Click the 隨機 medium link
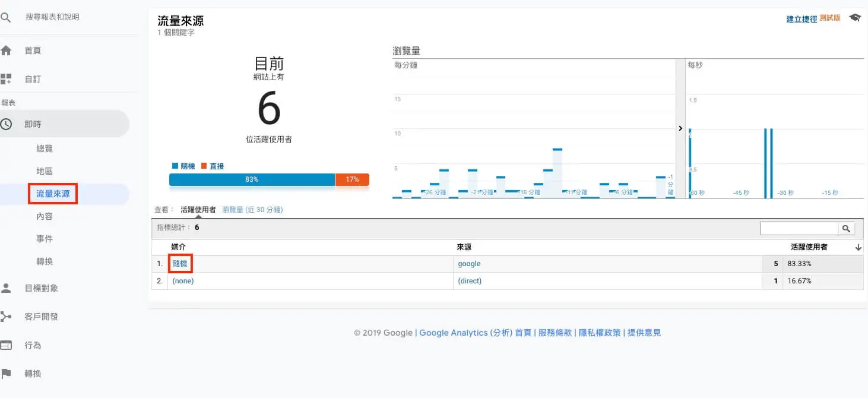The width and height of the screenshot is (868, 398). pyautogui.click(x=180, y=264)
